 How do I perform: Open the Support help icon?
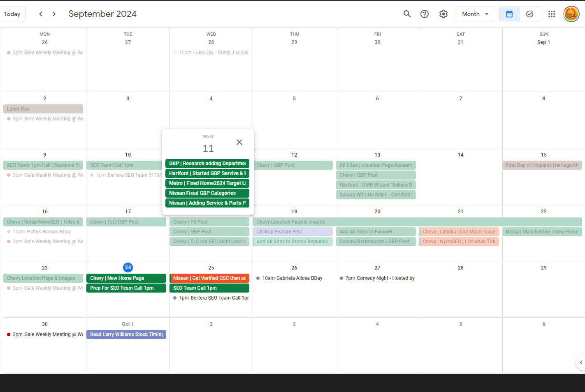coord(425,14)
